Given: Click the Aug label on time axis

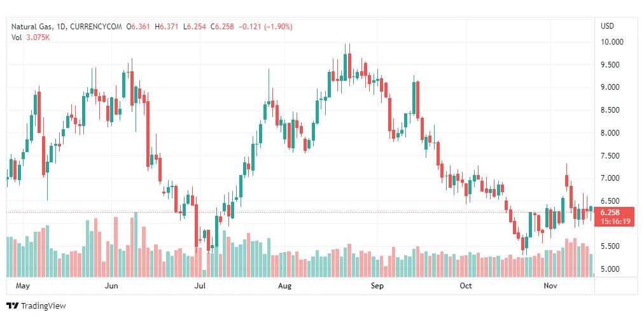Looking at the screenshot, I should pos(284,286).
